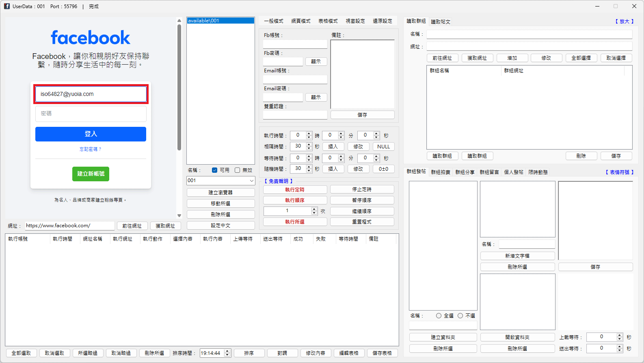Switch to the 讀取帖文 tab
Viewport: 644px width, 363px height.
click(x=441, y=22)
